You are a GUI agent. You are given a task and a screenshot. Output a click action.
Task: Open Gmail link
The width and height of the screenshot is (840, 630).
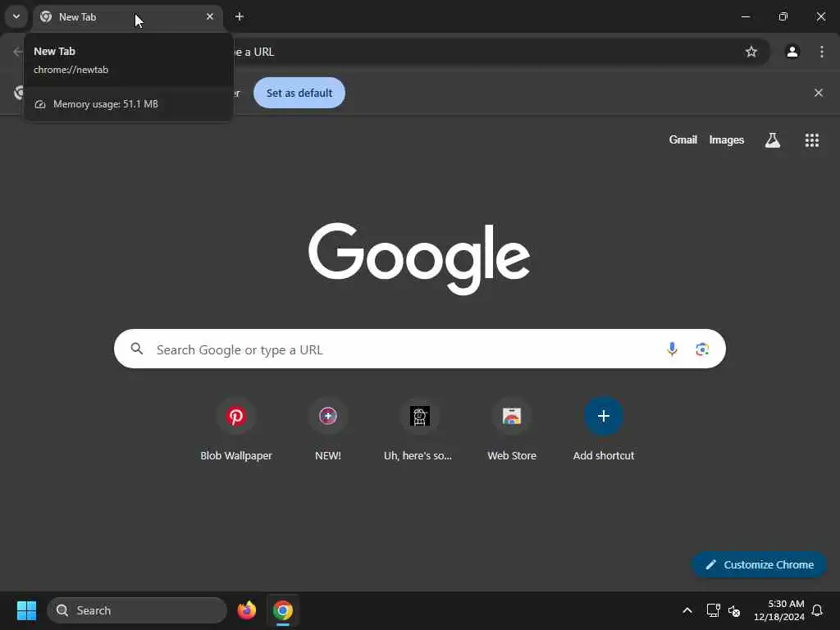pyautogui.click(x=682, y=139)
